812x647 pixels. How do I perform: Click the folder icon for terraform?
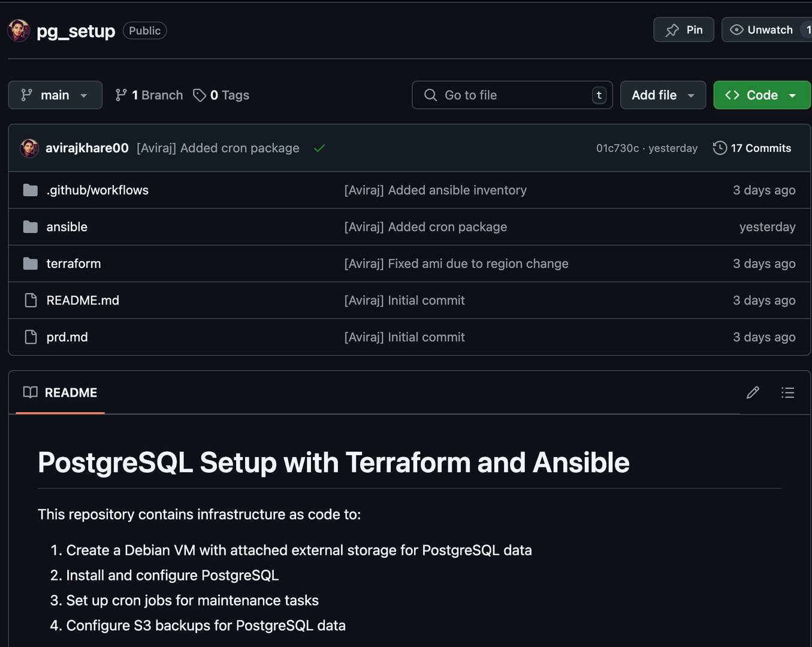click(31, 264)
